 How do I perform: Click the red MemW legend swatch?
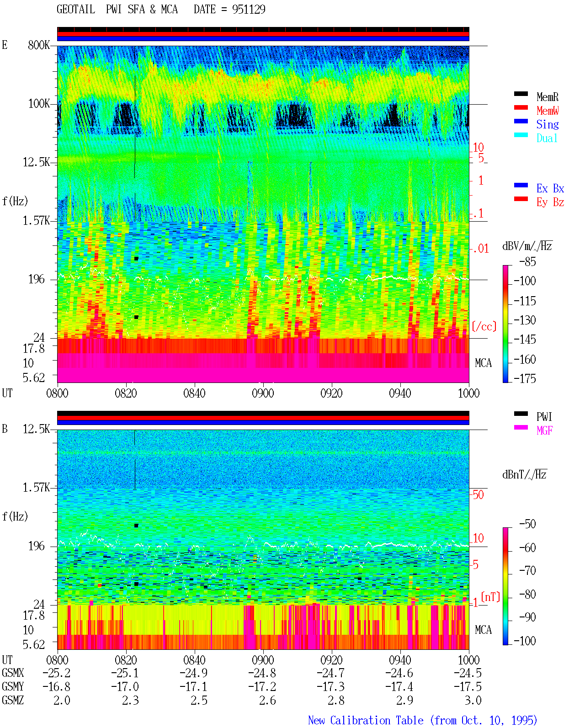coord(521,108)
